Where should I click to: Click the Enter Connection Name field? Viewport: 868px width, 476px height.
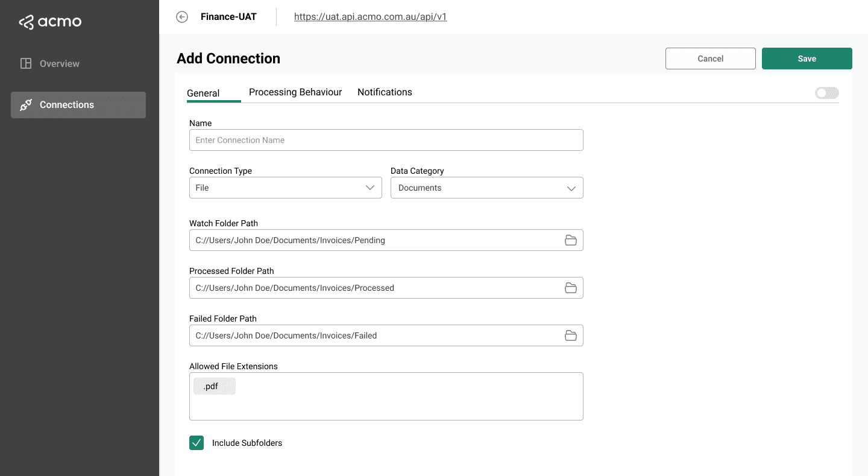(386, 140)
